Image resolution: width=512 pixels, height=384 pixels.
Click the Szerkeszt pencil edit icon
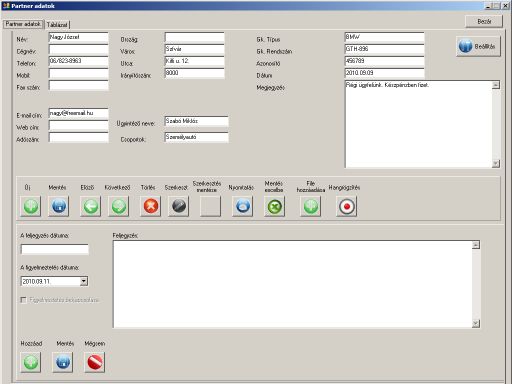click(179, 206)
